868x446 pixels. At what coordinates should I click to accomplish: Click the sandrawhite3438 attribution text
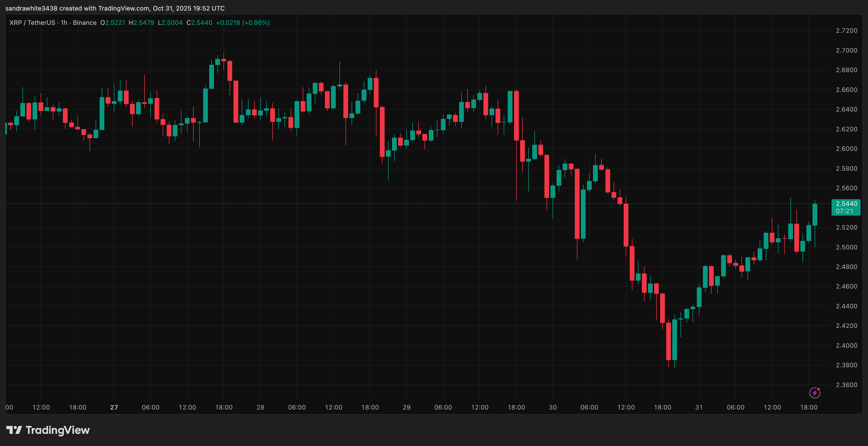click(x=31, y=8)
